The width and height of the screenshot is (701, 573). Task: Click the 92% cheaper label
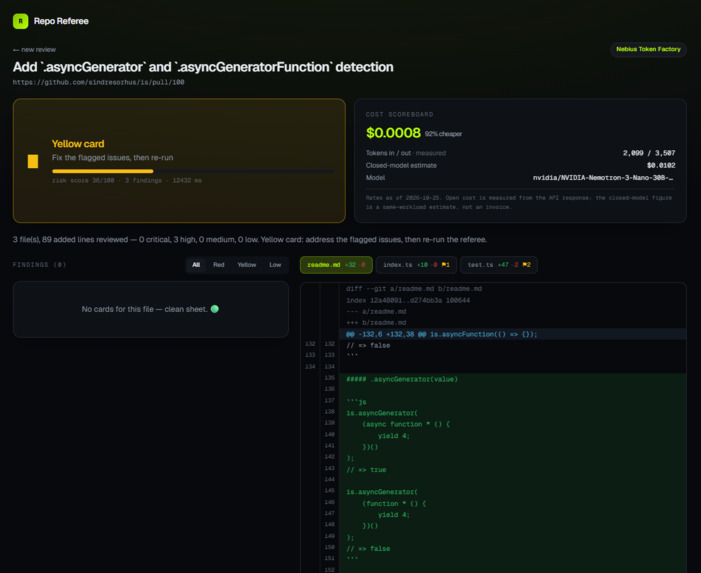443,134
